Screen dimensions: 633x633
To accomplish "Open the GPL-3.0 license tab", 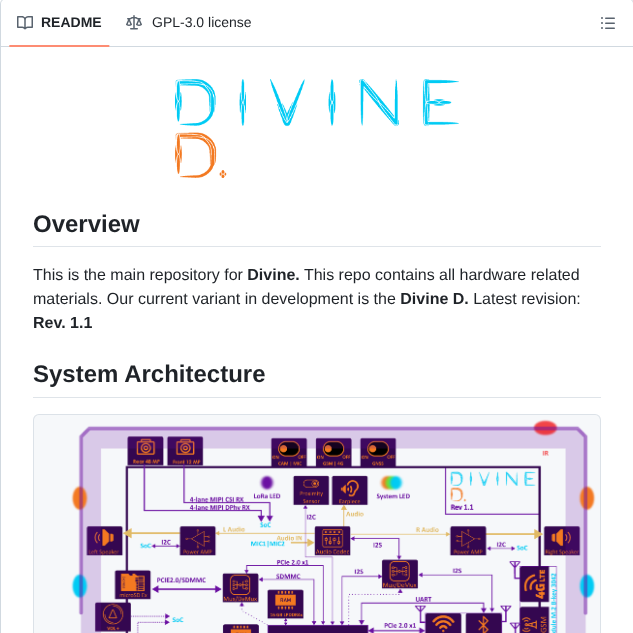I will [189, 23].
